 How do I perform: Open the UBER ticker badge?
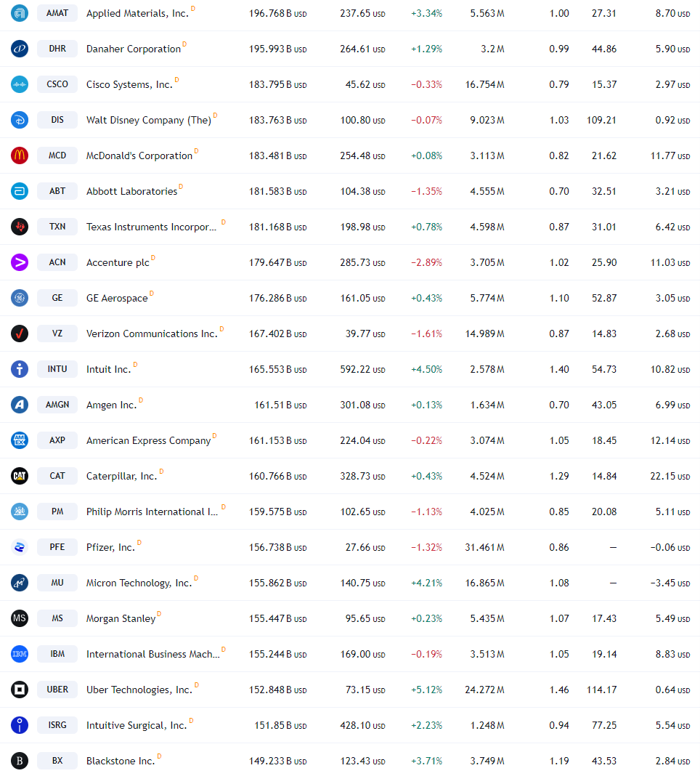click(x=57, y=690)
